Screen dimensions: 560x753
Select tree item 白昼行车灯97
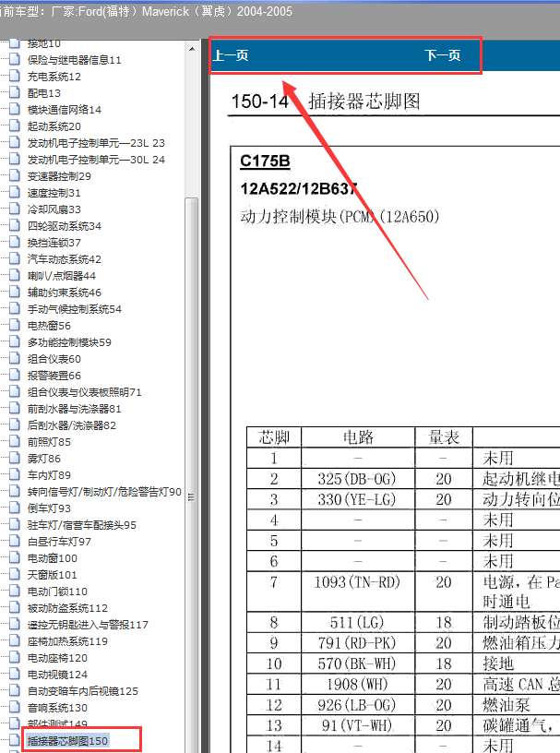tap(59, 542)
